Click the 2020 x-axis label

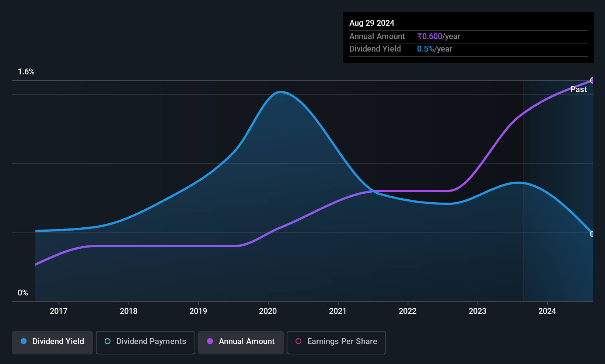(268, 311)
